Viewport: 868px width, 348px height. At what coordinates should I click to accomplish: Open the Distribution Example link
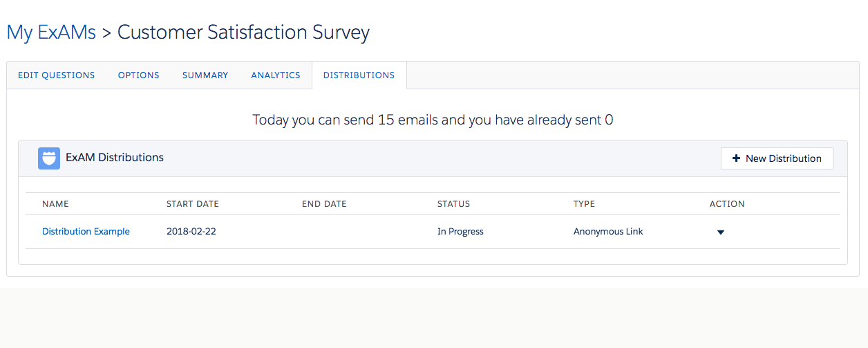pos(86,232)
